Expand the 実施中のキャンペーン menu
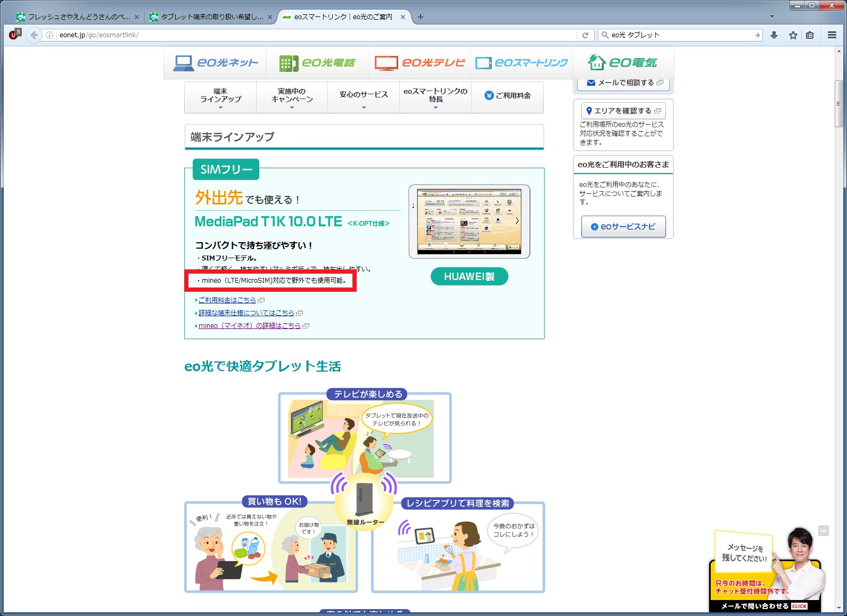 292,97
